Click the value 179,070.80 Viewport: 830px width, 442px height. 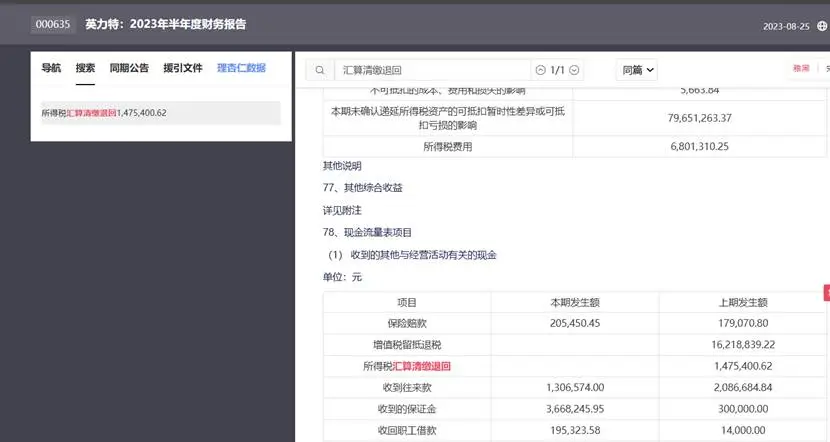tap(743, 323)
